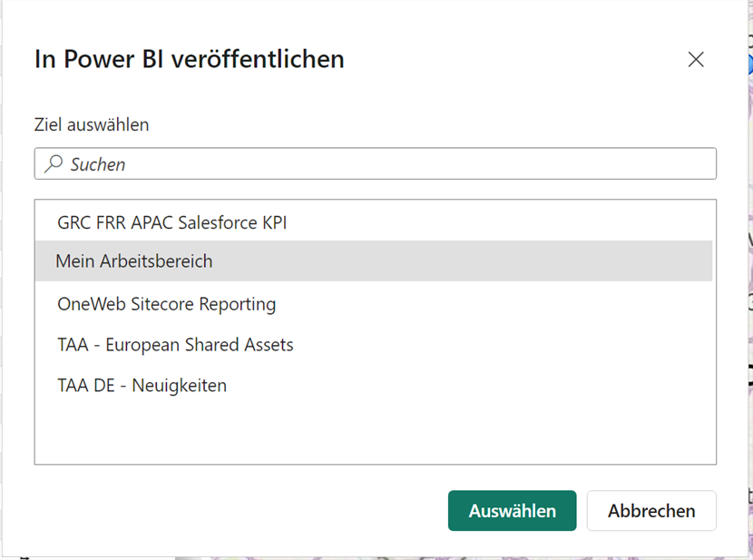Cancel with the Abbrechen button
Image resolution: width=753 pixels, height=560 pixels.
[651, 510]
